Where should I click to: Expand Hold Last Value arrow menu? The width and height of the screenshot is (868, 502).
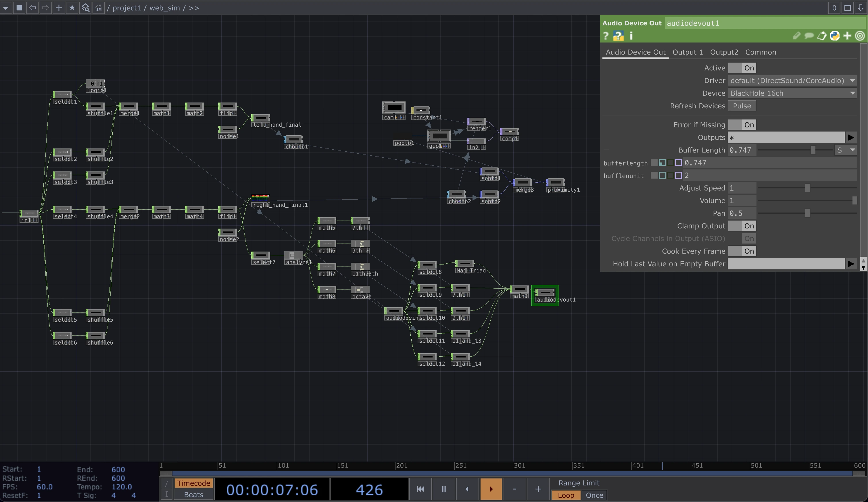click(x=851, y=264)
